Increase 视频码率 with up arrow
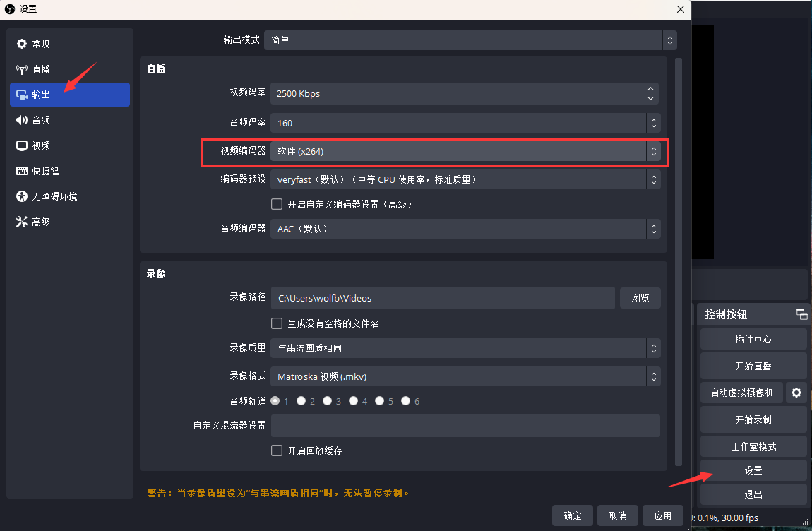Image resolution: width=812 pixels, height=531 pixels. pos(650,89)
